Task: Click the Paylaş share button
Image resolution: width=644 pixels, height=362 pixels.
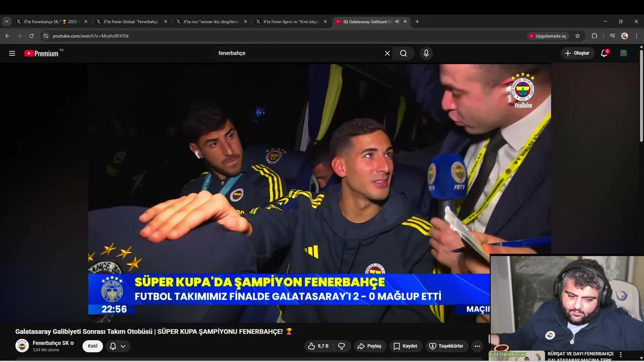Action: tap(369, 346)
